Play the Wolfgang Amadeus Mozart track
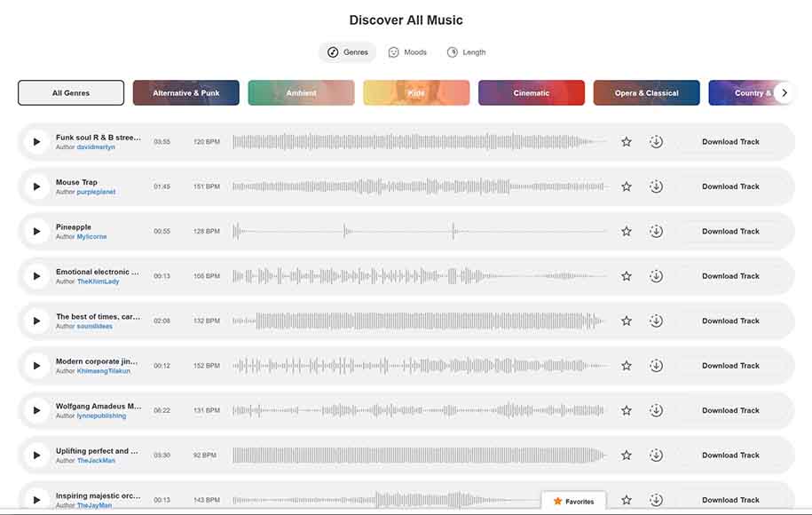The height and width of the screenshot is (515, 812). [36, 410]
